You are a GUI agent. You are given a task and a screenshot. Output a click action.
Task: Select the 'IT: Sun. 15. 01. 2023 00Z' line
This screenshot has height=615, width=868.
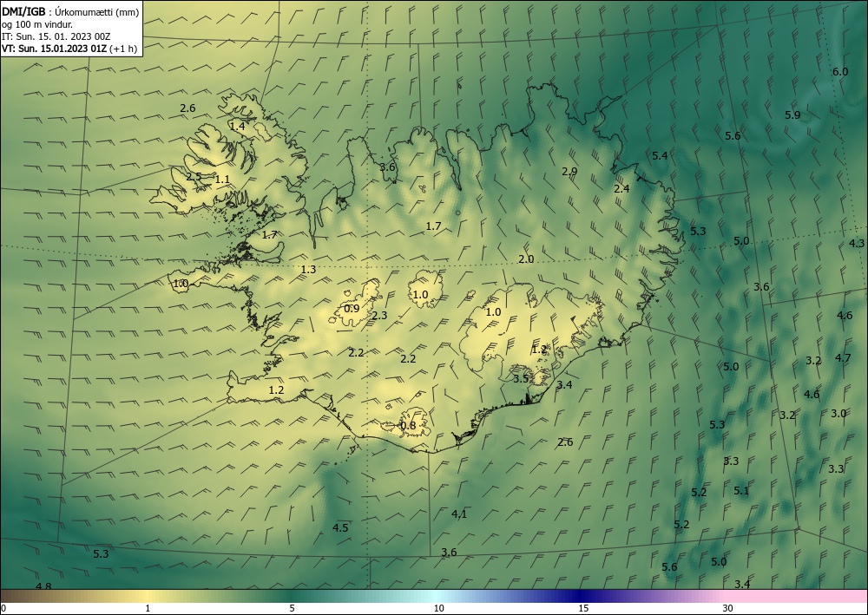pyautogui.click(x=56, y=36)
